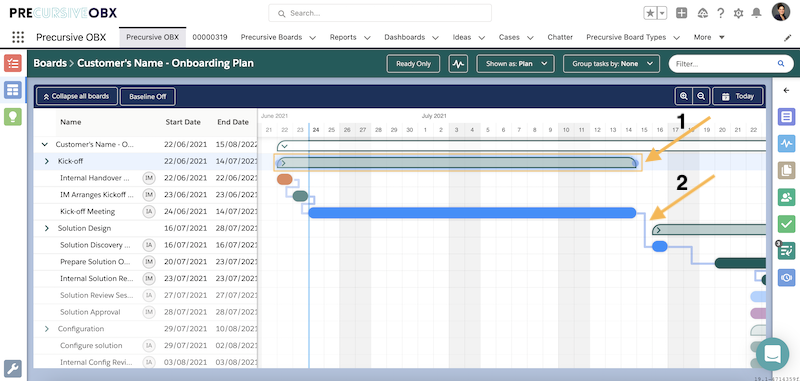This screenshot has width=800, height=381.
Task: Open the Cases tab
Action: (x=509, y=37)
